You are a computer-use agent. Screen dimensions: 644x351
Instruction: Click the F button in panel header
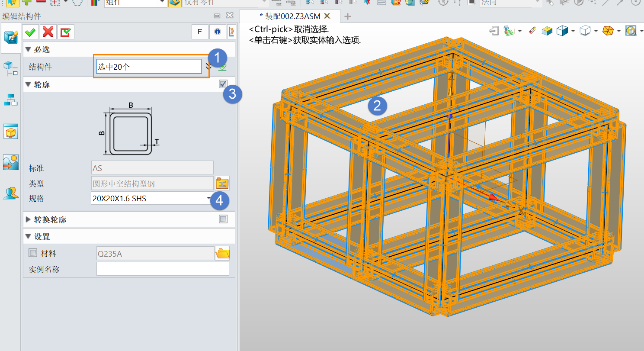coord(200,32)
